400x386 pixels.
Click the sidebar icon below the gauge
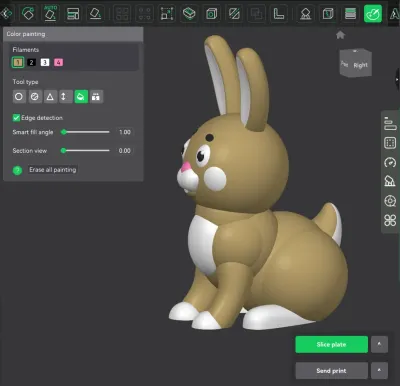(390, 181)
